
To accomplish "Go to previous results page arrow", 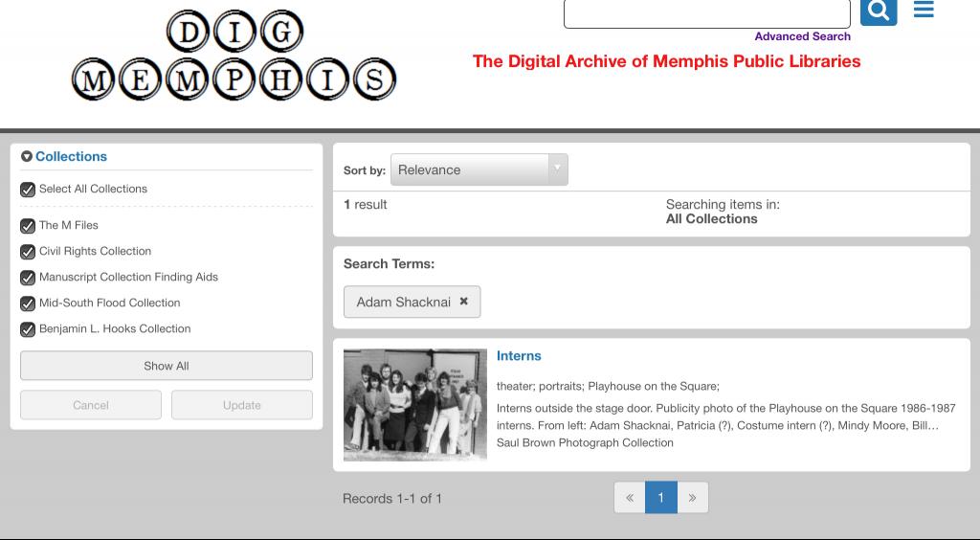I will 630,498.
